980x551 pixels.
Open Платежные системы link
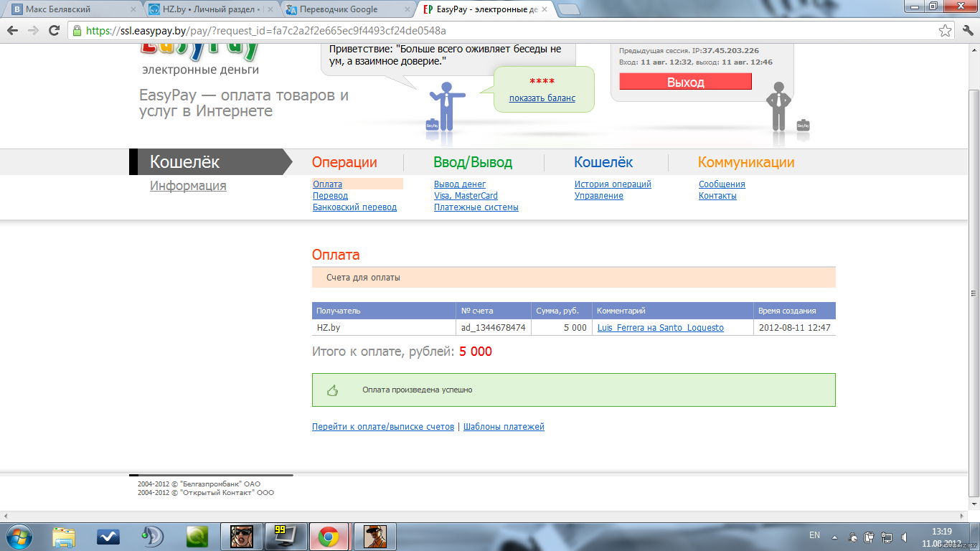point(476,207)
